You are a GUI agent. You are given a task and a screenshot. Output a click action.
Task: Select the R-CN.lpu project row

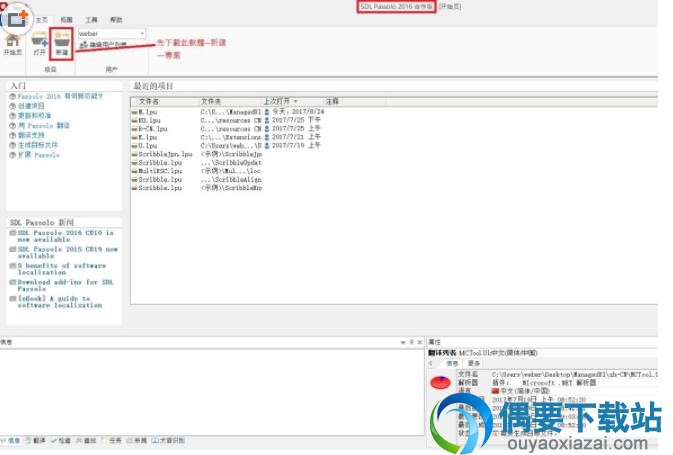[153, 129]
